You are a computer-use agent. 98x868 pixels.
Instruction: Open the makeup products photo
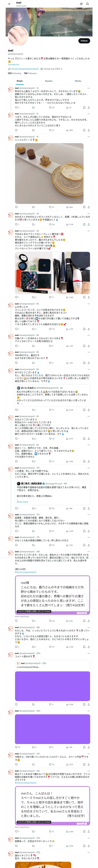point(52,273)
